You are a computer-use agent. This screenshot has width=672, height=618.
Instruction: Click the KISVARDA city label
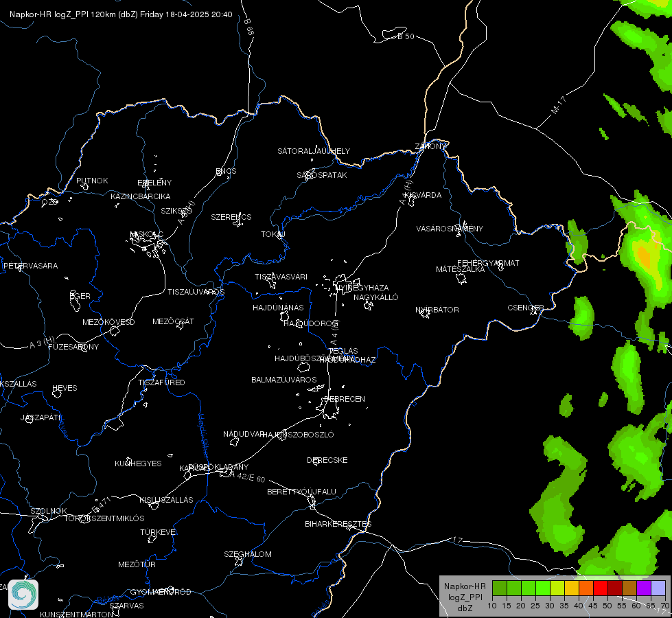pyautogui.click(x=423, y=195)
